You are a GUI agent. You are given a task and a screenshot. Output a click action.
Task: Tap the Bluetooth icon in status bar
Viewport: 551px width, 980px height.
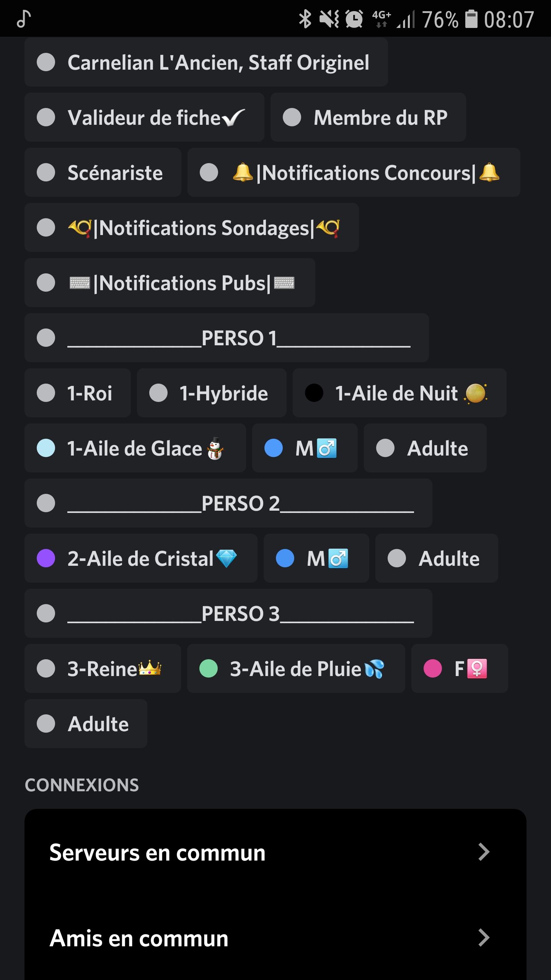click(x=305, y=19)
